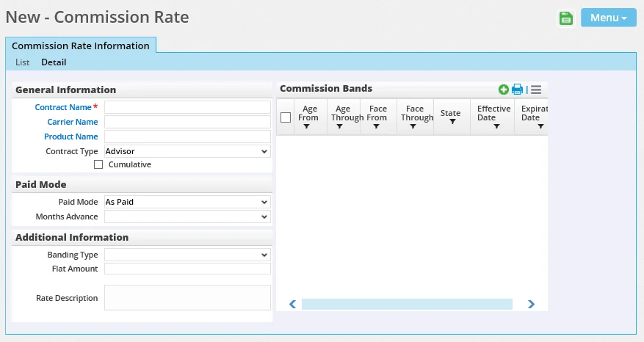Viewport: 644px width, 342px height.
Task: Filter the Face Through column
Action: tap(413, 126)
